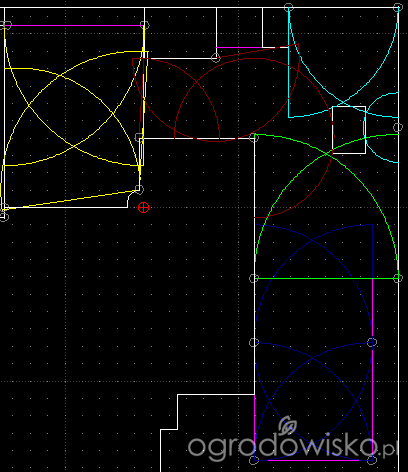Click the green horizontal line

tap(326, 278)
